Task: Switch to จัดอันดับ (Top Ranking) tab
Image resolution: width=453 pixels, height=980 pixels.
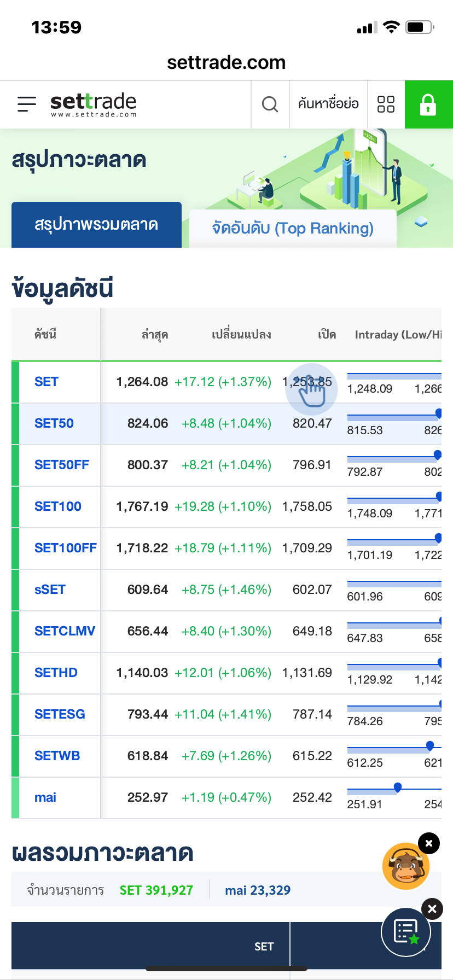Action: click(293, 228)
